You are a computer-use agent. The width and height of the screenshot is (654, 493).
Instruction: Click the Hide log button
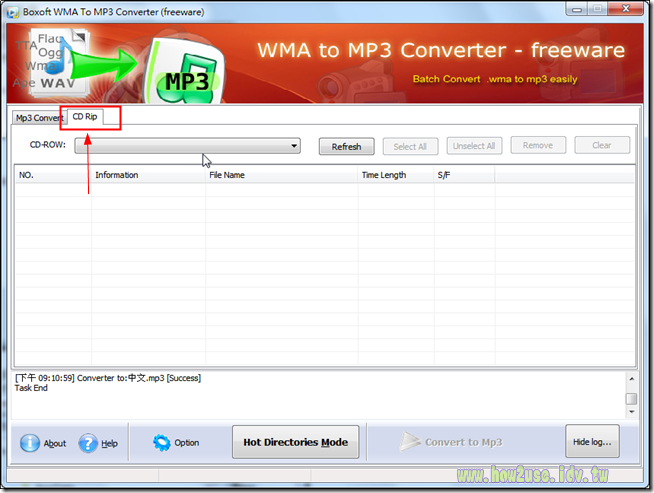point(593,442)
